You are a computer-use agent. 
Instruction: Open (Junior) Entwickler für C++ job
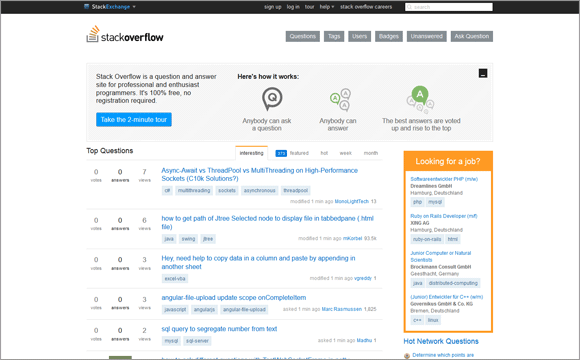coord(446,297)
